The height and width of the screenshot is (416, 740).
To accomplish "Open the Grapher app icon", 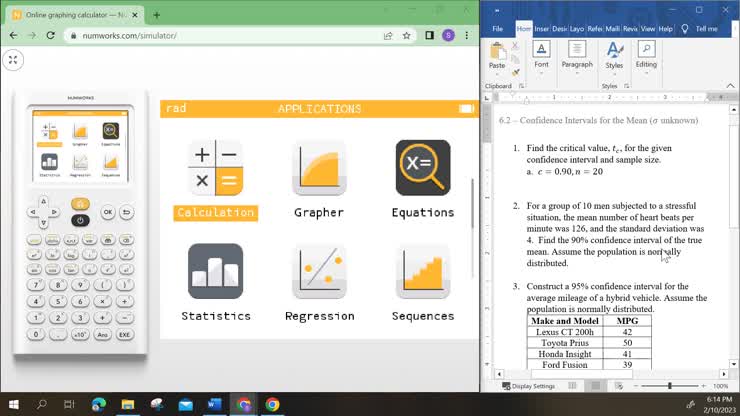I will click(319, 168).
